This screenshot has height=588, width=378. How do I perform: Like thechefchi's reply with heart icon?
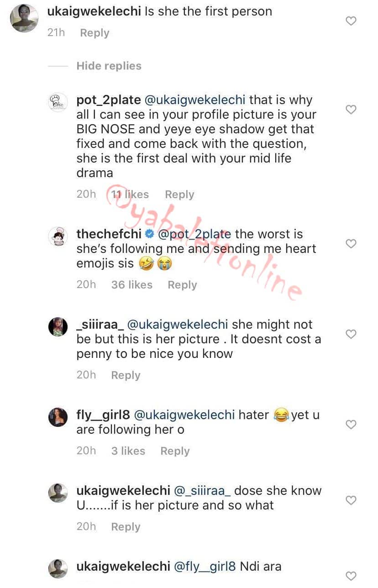[x=351, y=243]
